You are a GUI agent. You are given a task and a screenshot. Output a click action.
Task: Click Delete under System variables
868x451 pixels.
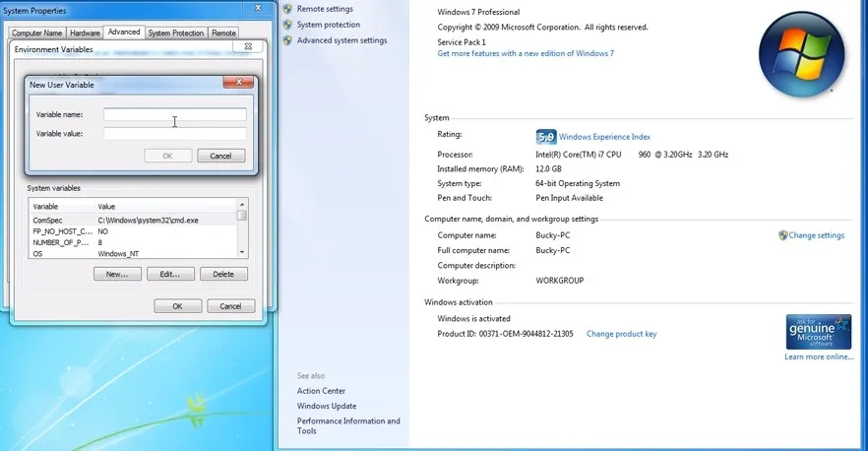click(x=223, y=275)
